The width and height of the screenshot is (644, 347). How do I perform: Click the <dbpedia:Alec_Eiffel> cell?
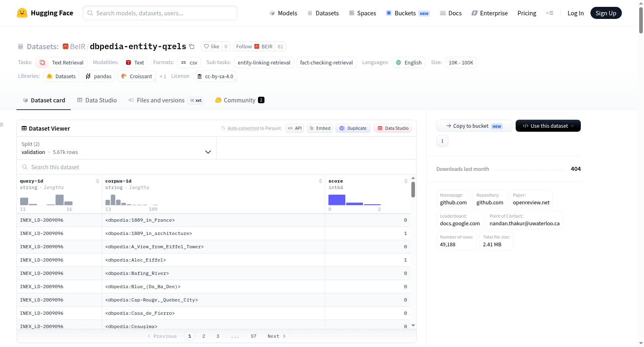(213, 260)
